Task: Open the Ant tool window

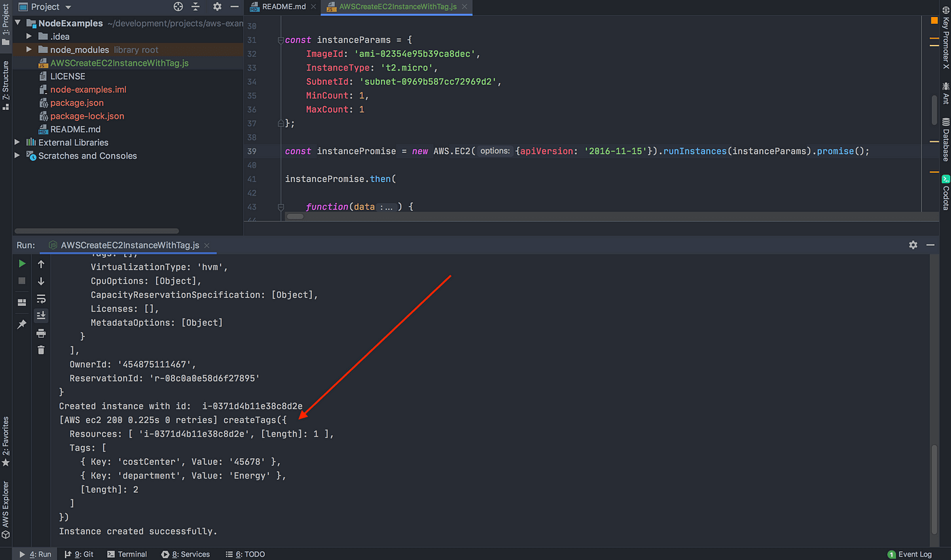Action: [945, 93]
